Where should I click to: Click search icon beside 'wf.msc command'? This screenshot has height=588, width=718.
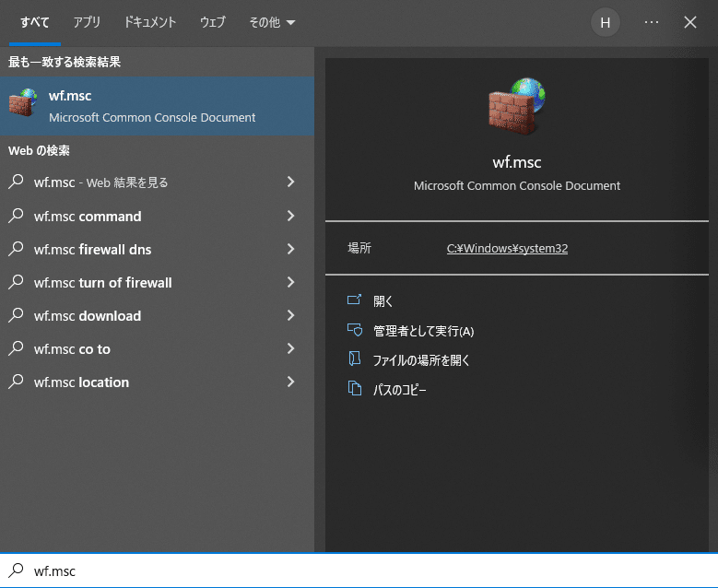pos(16,216)
